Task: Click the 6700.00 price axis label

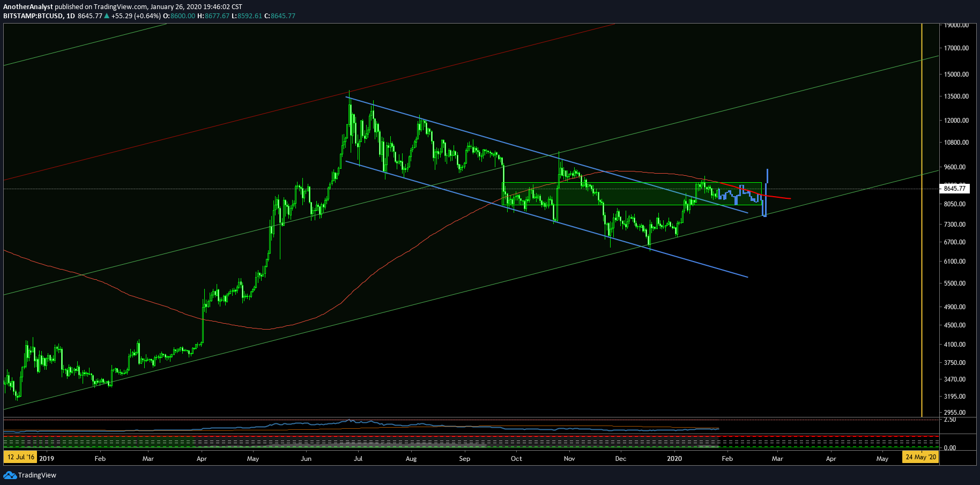Action: click(955, 242)
